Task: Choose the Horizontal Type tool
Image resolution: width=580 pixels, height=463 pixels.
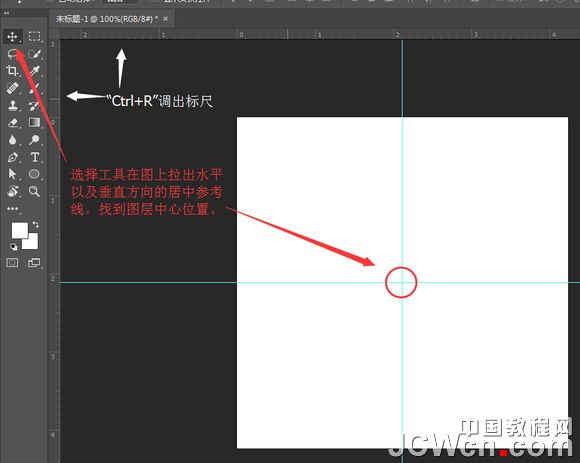Action: pyautogui.click(x=35, y=157)
